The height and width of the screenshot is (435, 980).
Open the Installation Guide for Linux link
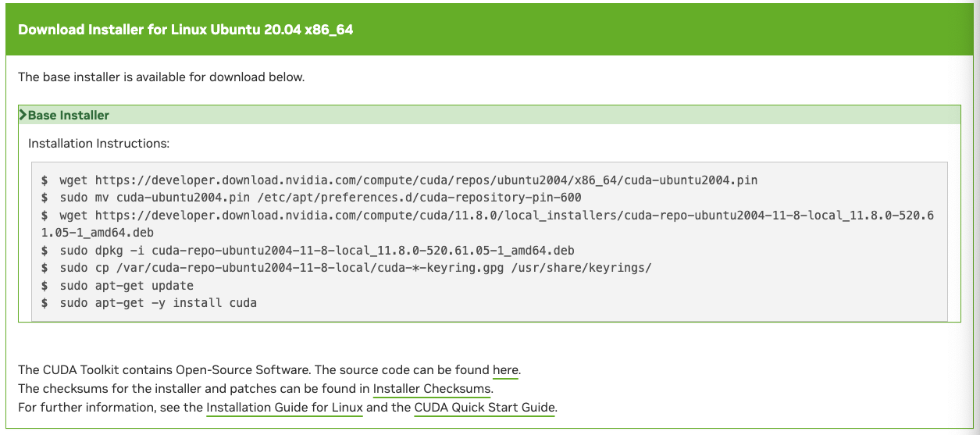point(284,408)
